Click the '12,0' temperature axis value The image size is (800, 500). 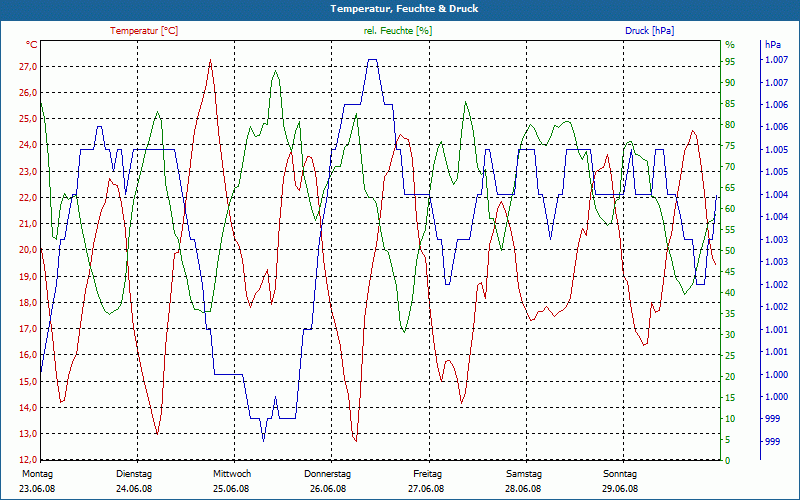tap(28, 460)
